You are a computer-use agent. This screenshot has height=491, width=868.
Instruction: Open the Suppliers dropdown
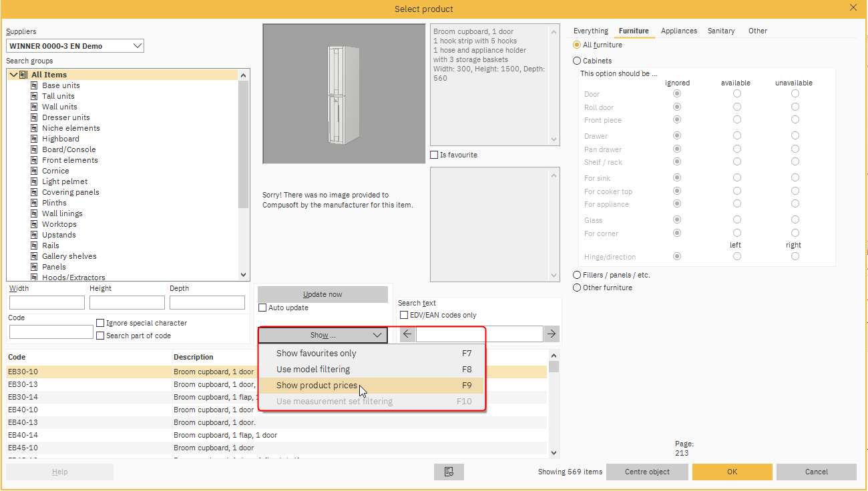tap(138, 45)
